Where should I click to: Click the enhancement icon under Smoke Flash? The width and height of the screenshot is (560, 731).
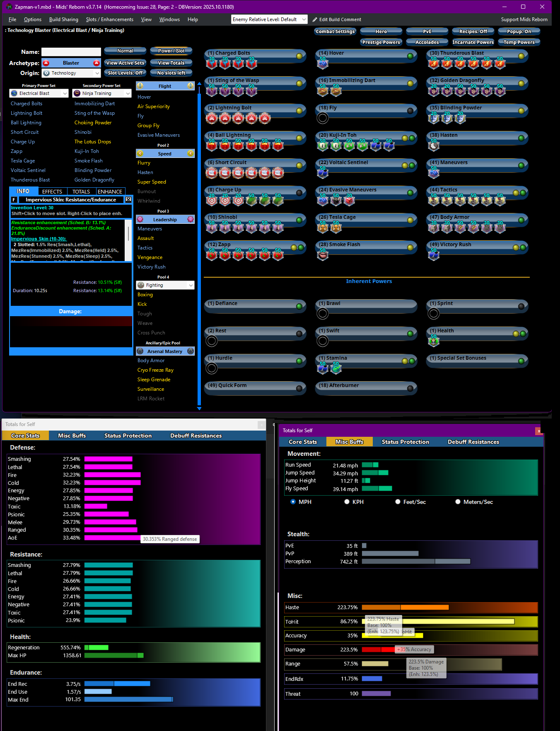323,254
